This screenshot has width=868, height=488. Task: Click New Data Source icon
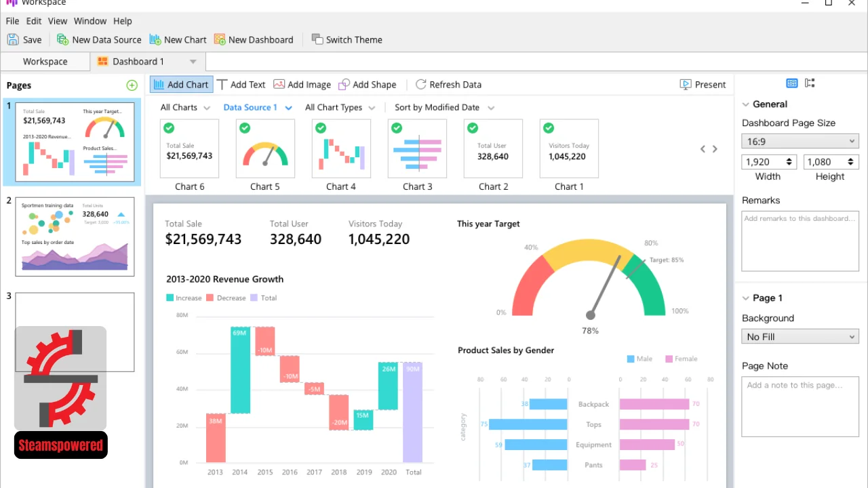[63, 39]
